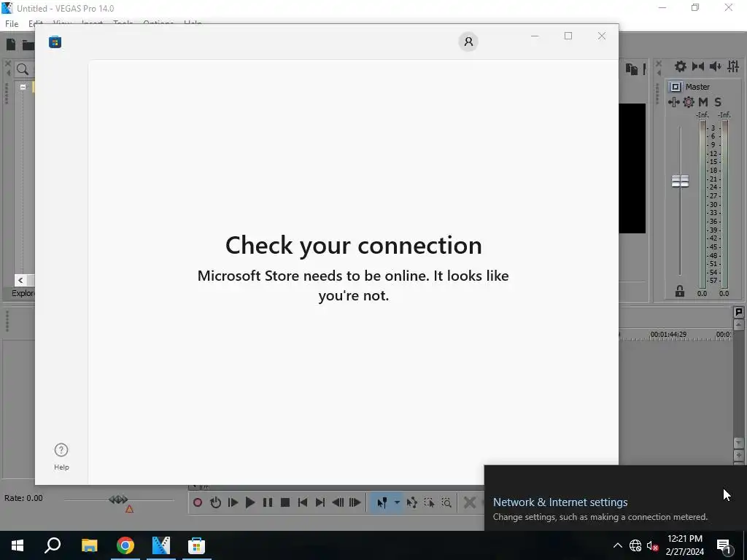Go to project end in transport bar
Viewport: 747px width, 560px height.
tap(320, 502)
